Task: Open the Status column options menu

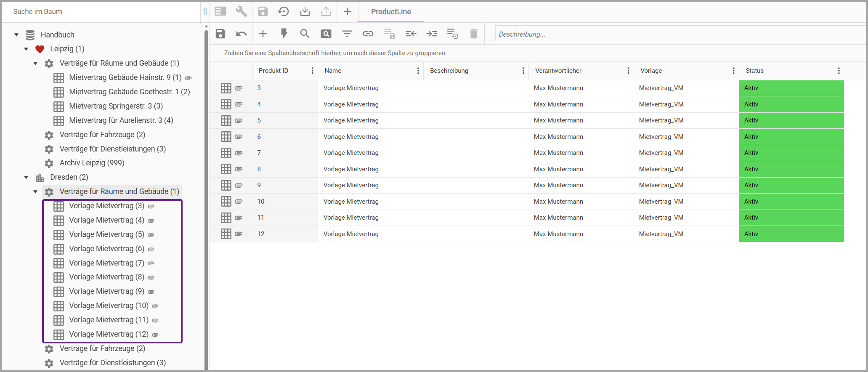Action: tap(839, 71)
